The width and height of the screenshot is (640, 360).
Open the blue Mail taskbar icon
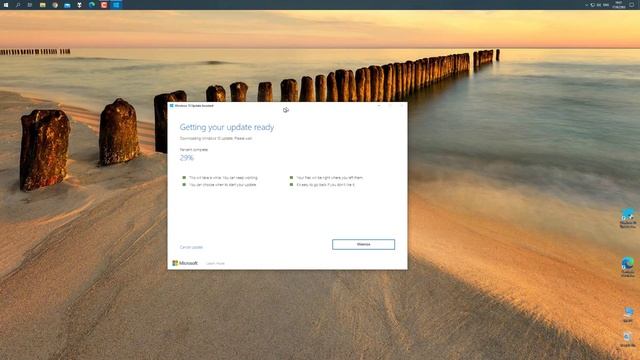[67, 5]
